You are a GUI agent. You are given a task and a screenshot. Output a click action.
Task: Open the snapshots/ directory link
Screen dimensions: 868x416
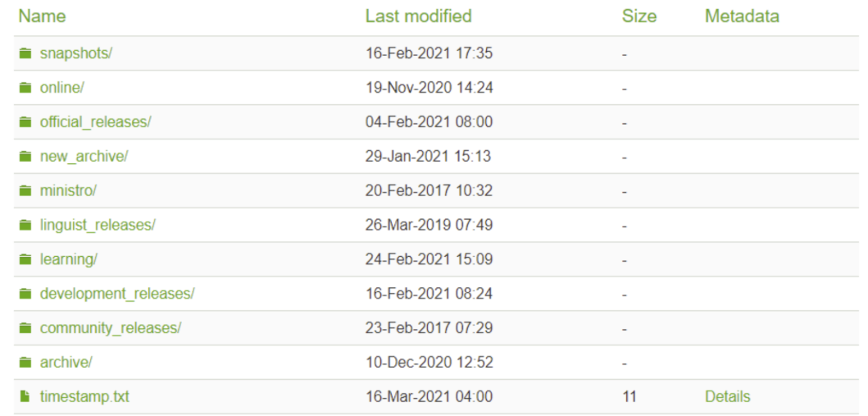pyautogui.click(x=76, y=53)
